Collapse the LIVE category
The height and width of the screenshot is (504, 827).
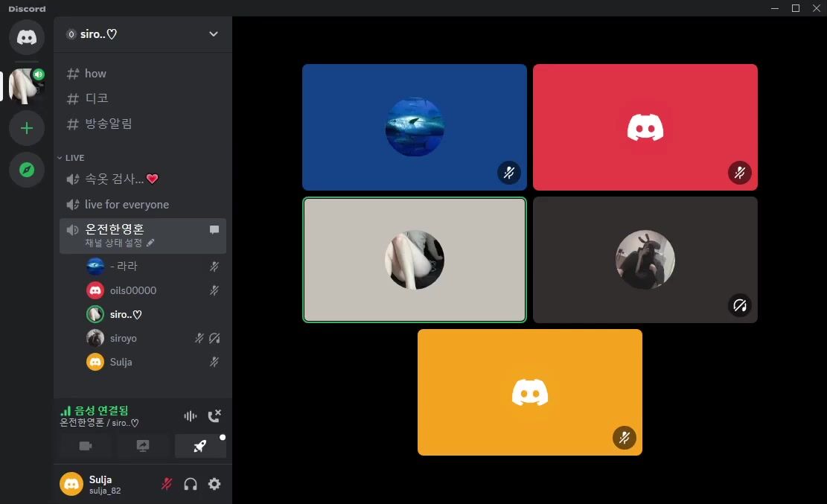tap(71, 158)
